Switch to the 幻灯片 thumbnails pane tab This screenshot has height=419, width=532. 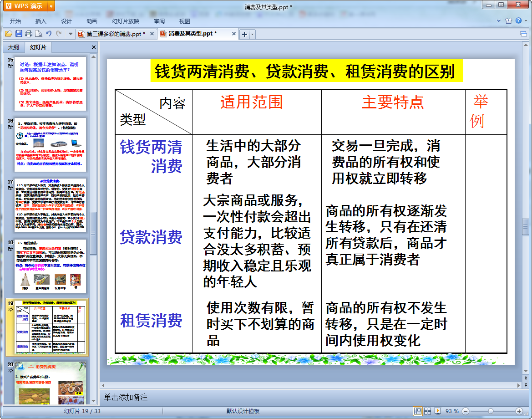point(38,47)
